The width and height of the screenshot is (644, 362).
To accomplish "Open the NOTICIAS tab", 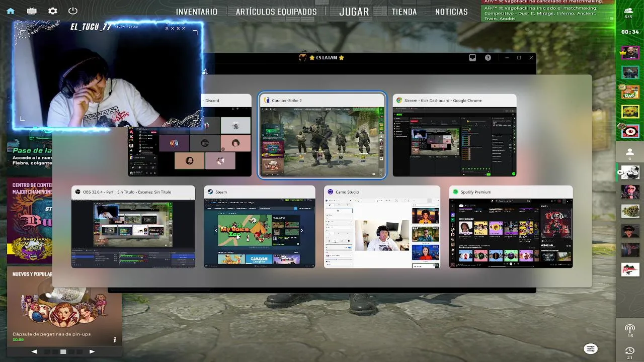I will pyautogui.click(x=451, y=12).
